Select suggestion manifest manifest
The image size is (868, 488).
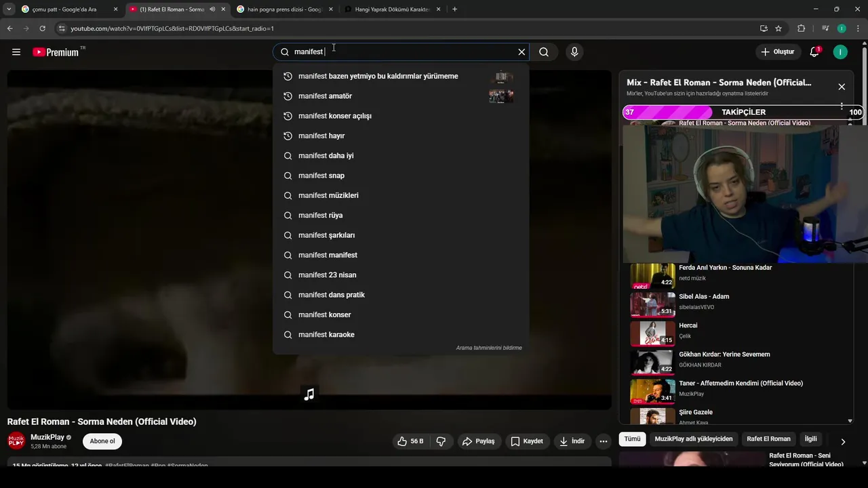(x=401, y=255)
